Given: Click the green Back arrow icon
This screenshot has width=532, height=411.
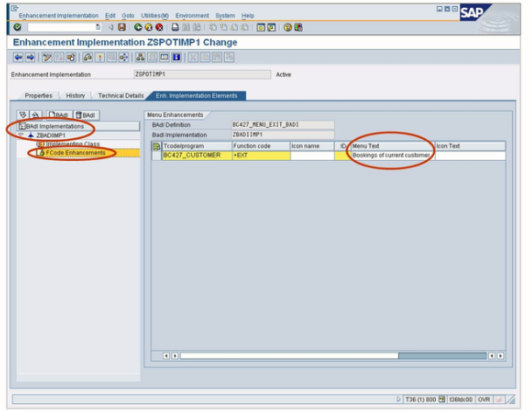Looking at the screenshot, I should coord(138,27).
